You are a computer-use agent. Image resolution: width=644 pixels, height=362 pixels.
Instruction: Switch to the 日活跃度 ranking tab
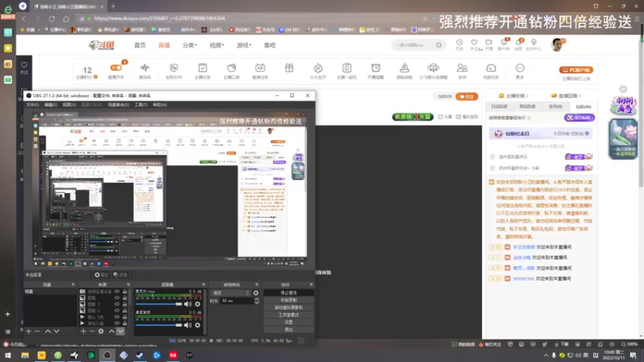click(x=499, y=107)
